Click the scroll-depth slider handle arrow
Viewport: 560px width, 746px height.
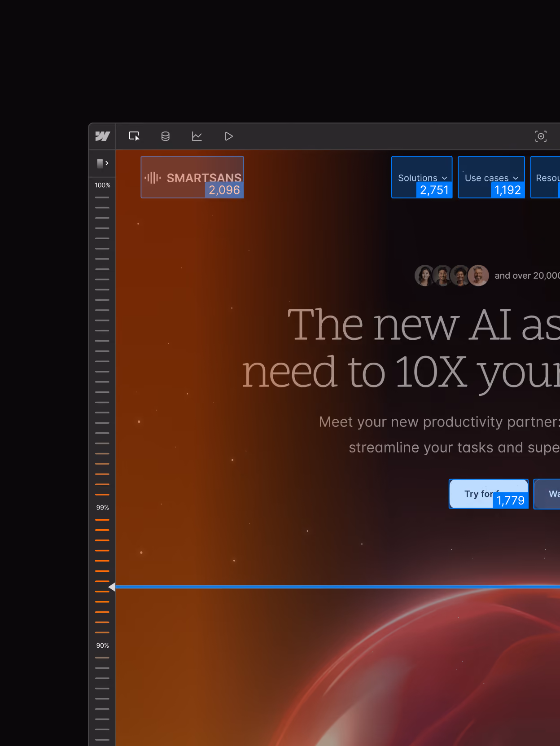pyautogui.click(x=112, y=587)
